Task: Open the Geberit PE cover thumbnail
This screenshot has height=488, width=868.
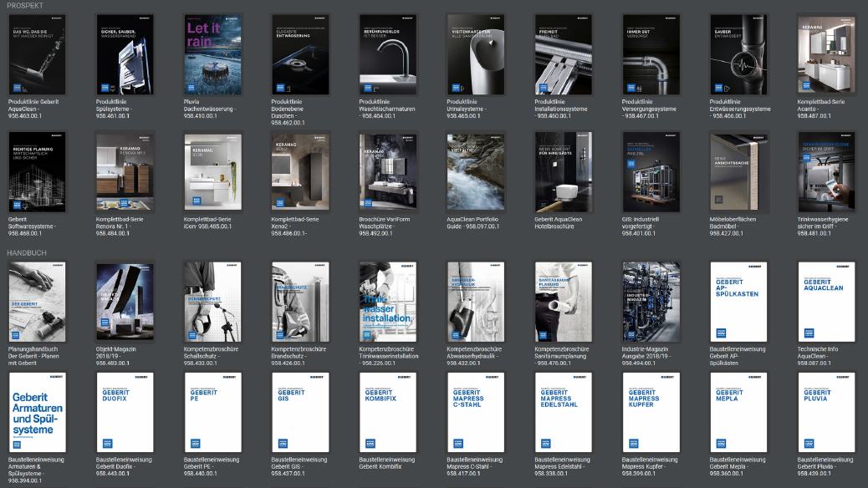Action: tap(212, 413)
